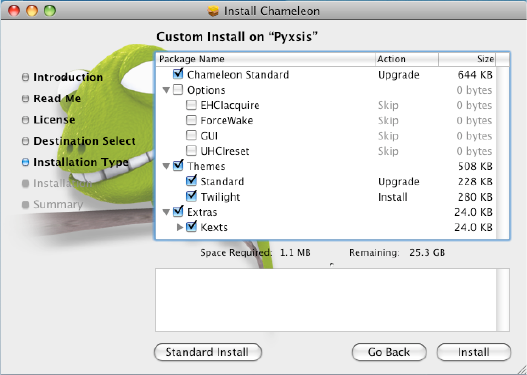527x375 pixels.
Task: Click the package icon in title bar
Action: [213, 11]
